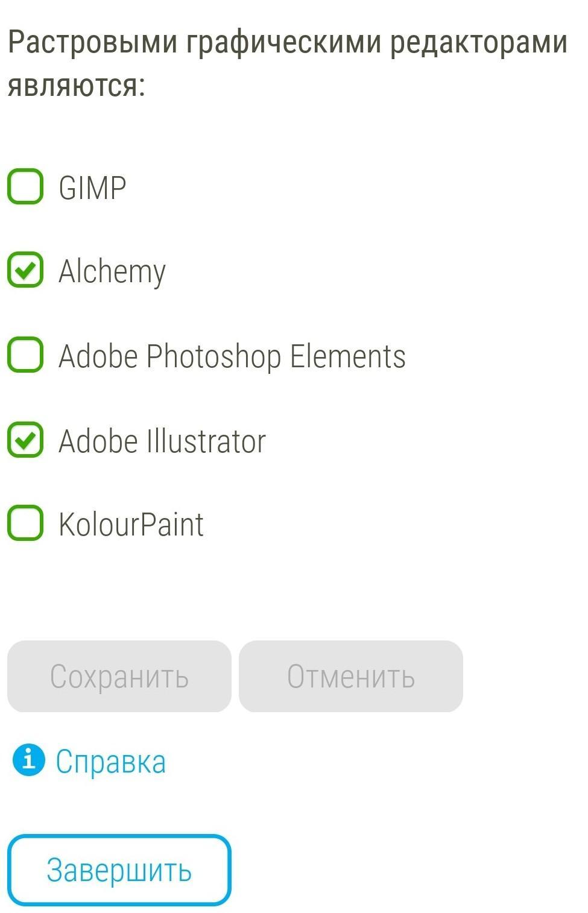
Task: Click the Alchemy option label
Action: click(112, 271)
